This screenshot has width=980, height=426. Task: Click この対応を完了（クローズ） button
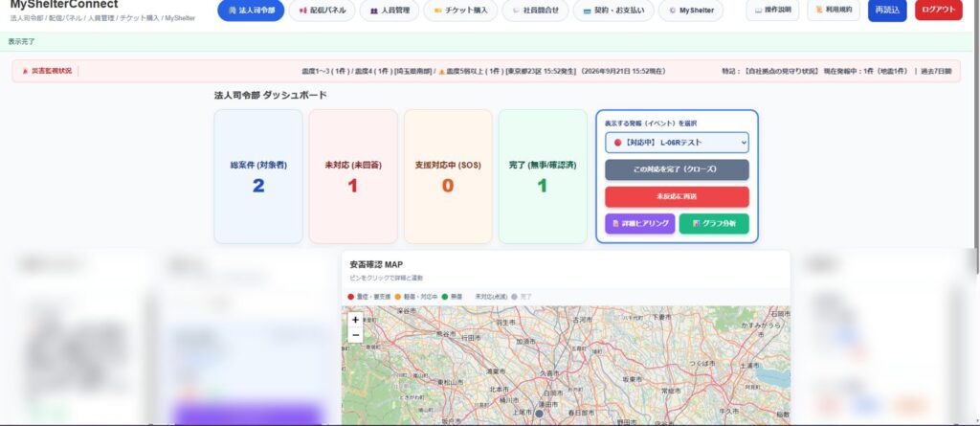(x=677, y=169)
